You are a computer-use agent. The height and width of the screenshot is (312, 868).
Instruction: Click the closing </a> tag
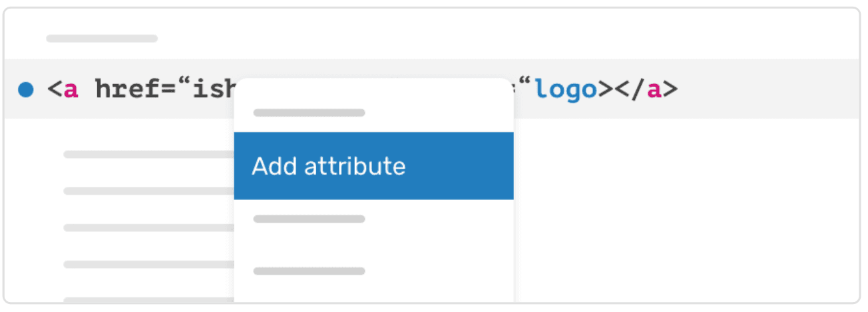coord(645,89)
